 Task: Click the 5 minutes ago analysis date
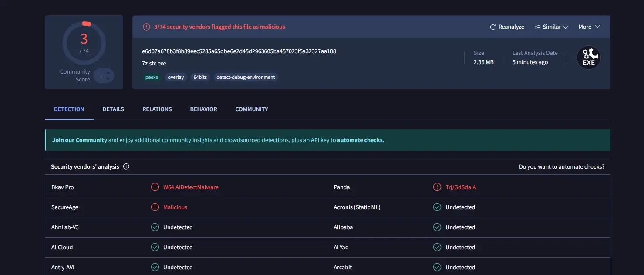530,62
